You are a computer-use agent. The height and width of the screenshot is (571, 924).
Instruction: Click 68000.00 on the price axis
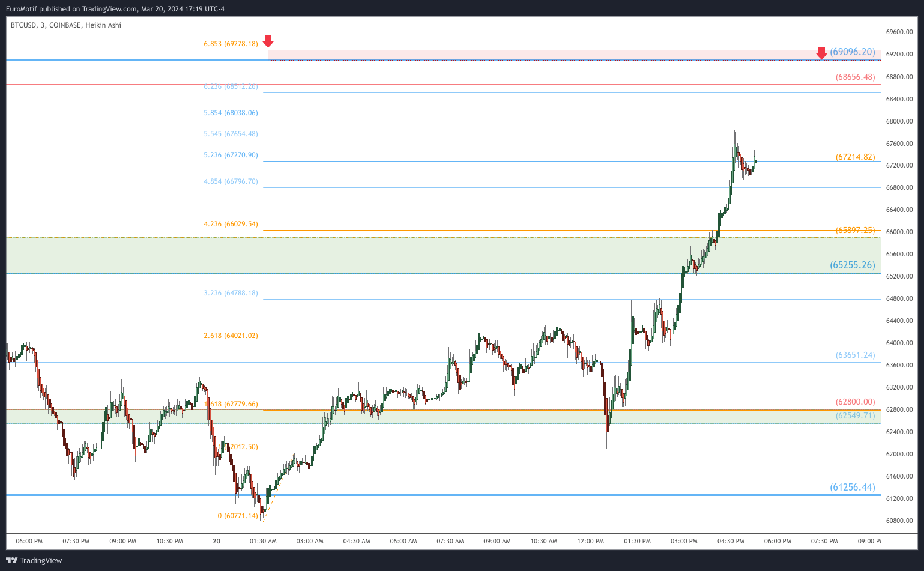(899, 121)
